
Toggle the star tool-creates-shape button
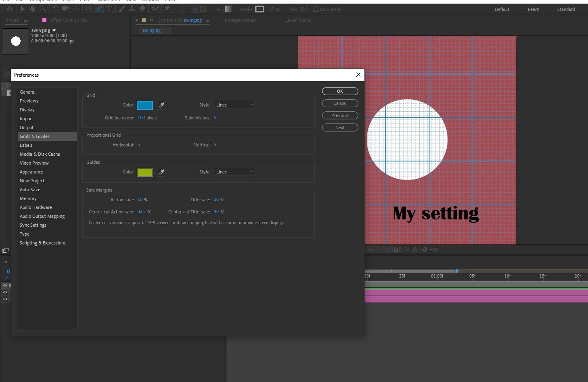pyautogui.click(x=195, y=9)
